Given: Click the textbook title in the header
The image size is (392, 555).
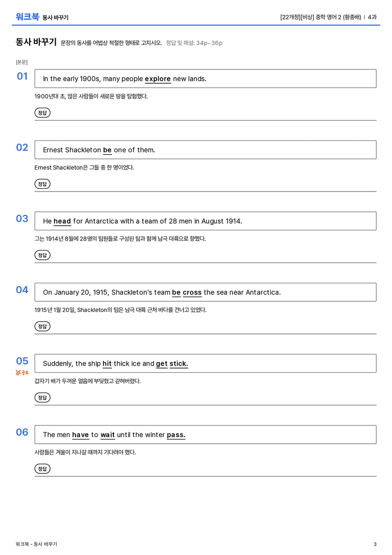Looking at the screenshot, I should pyautogui.click(x=321, y=17).
